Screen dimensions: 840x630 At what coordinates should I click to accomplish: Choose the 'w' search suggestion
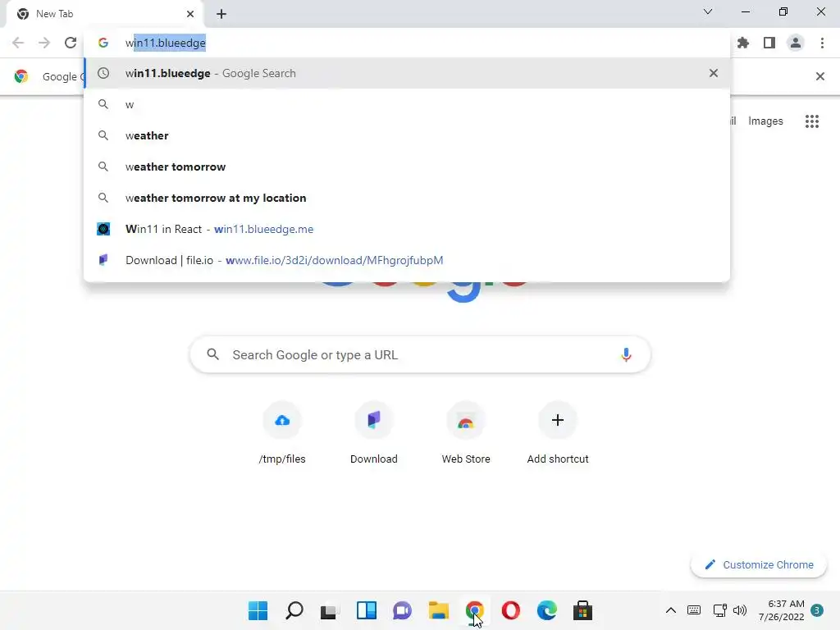[x=407, y=104]
